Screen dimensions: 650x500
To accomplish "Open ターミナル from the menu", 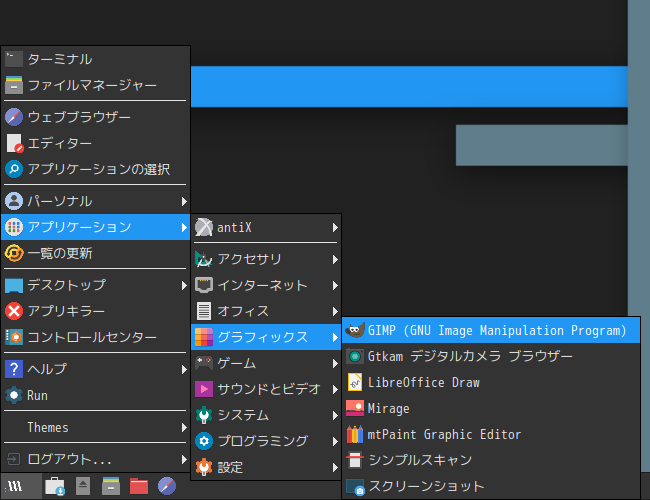I will point(96,59).
